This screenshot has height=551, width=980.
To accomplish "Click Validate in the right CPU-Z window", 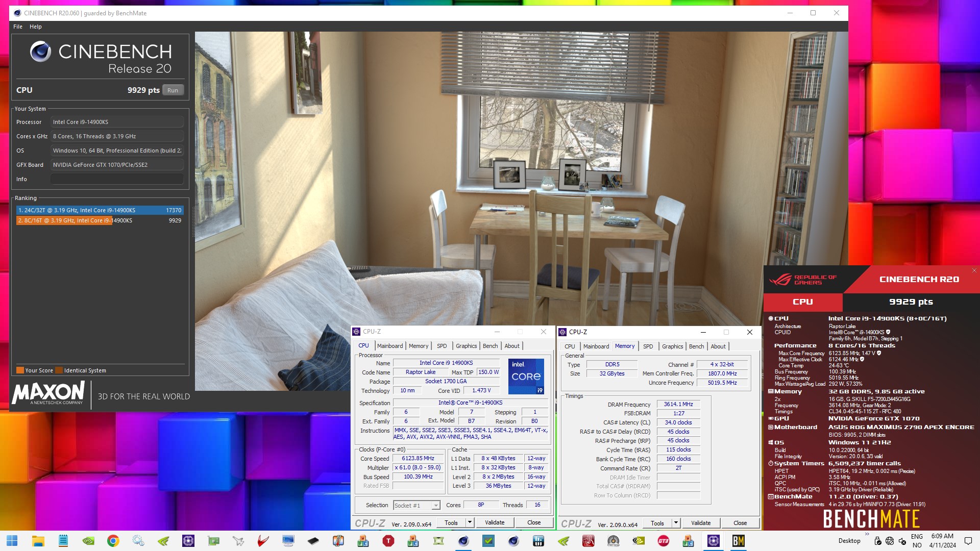I will coord(701,523).
